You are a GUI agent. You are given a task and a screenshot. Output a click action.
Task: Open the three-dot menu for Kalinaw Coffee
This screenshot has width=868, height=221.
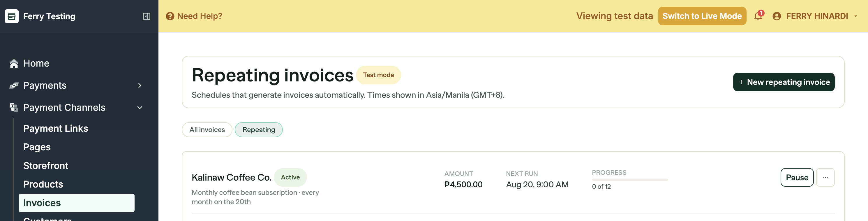click(825, 177)
